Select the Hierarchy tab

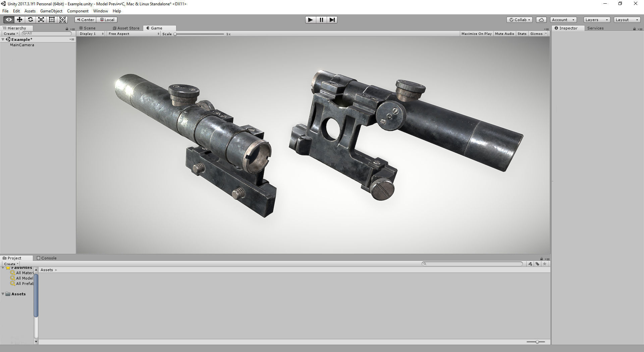click(x=16, y=28)
